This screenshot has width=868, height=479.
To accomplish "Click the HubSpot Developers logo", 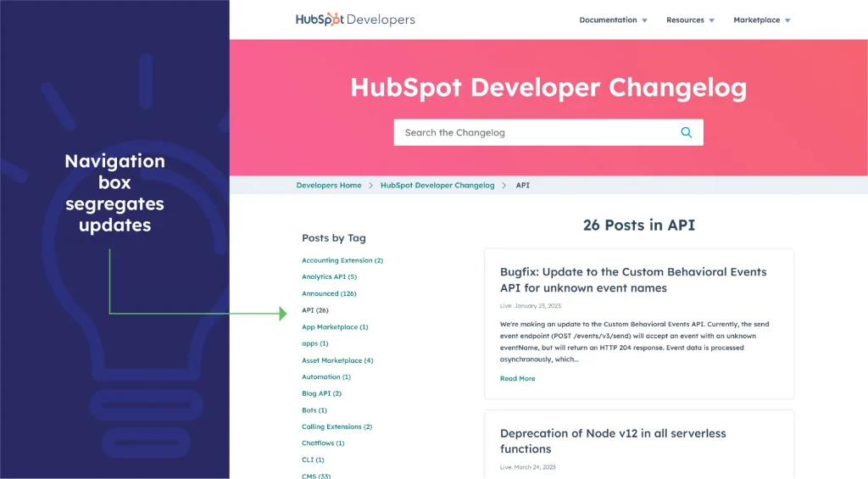I will click(355, 19).
